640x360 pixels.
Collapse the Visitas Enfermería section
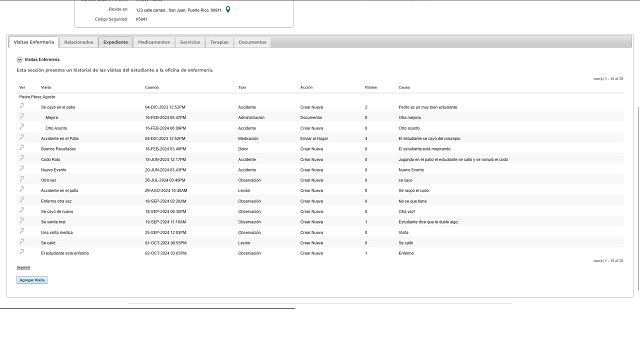pos(19,60)
